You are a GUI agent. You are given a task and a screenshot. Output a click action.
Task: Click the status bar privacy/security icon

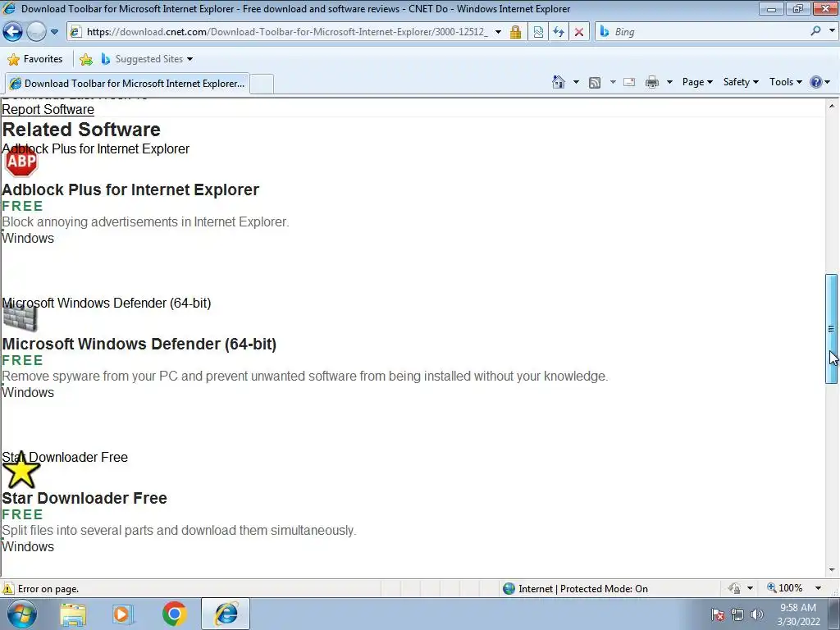point(734,589)
